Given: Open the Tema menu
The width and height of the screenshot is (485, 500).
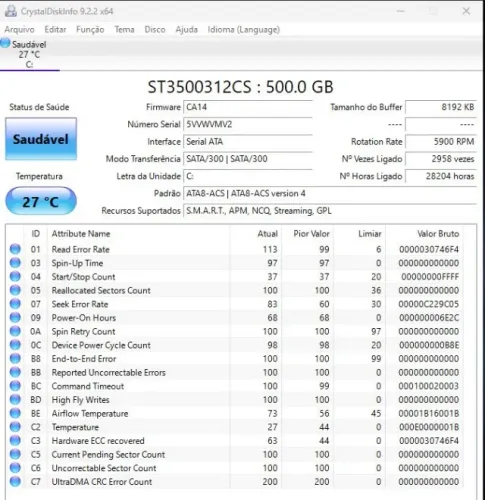Looking at the screenshot, I should click(x=124, y=30).
